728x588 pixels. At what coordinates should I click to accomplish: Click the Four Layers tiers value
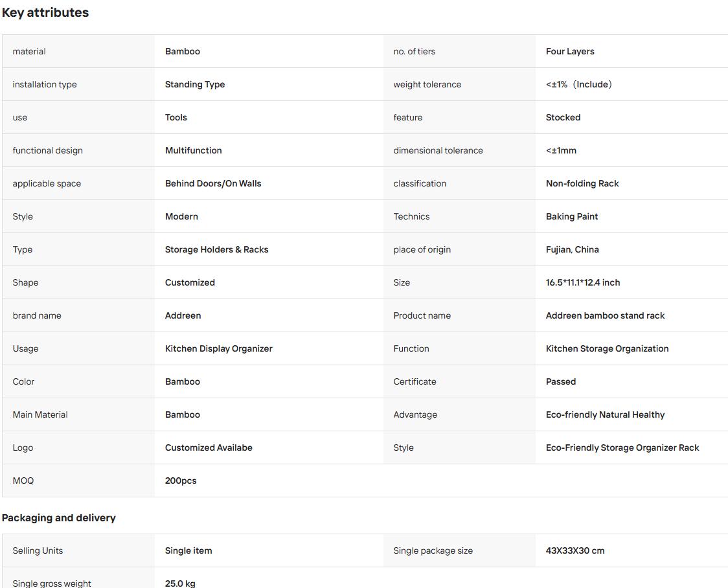(x=570, y=52)
